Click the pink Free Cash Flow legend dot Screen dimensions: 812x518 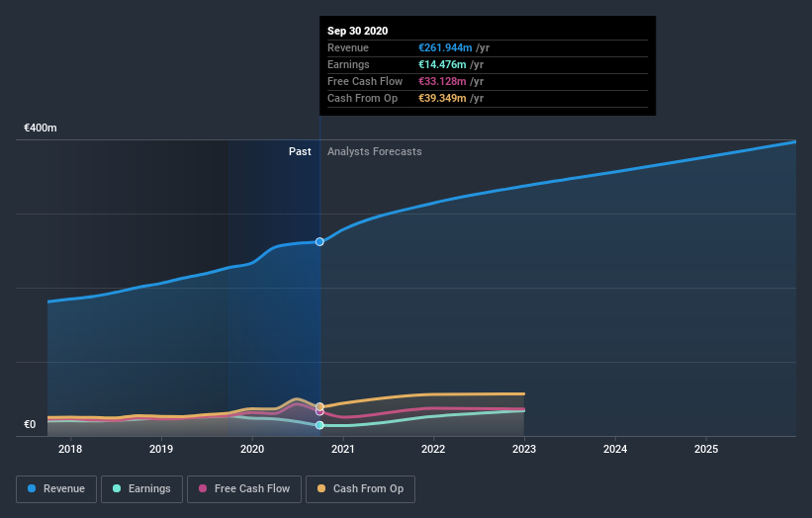pos(203,488)
